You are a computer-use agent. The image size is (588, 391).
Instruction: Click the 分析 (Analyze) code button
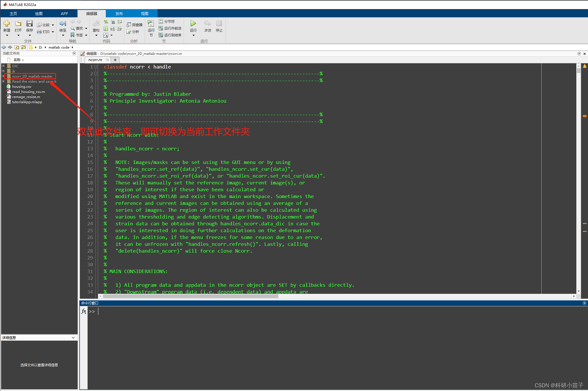(133, 32)
